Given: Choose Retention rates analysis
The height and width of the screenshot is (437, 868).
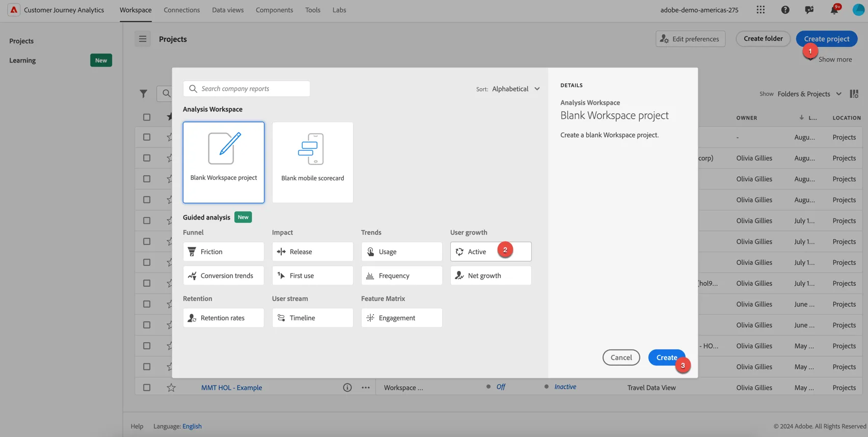Looking at the screenshot, I should click(224, 318).
